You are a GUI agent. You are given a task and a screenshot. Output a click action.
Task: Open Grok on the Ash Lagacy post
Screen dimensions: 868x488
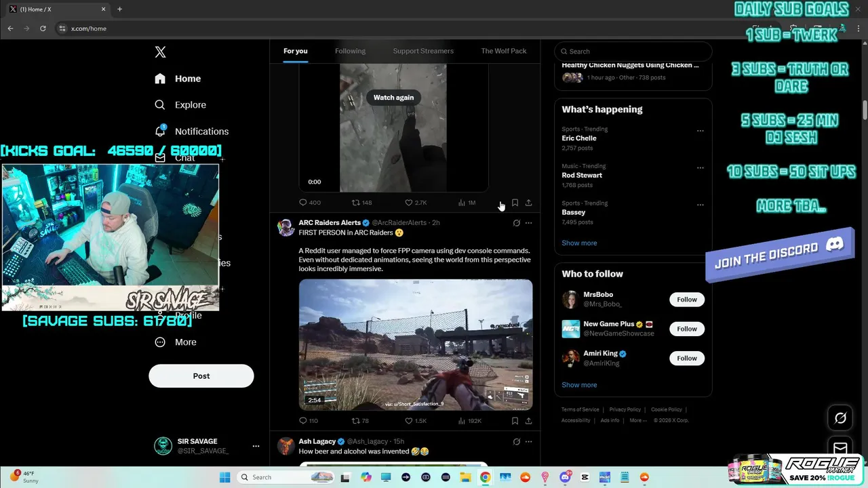click(x=516, y=442)
